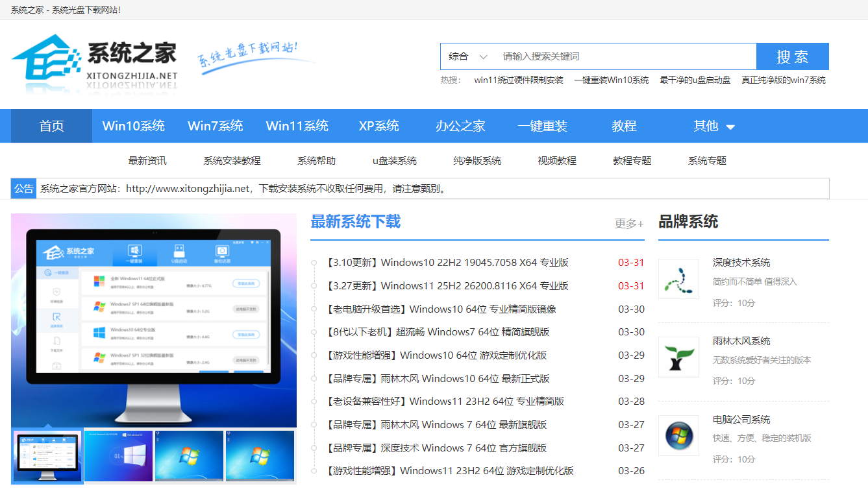The height and width of the screenshot is (493, 868).
Task: Open 视频教程 sub-navigation link
Action: tap(557, 160)
